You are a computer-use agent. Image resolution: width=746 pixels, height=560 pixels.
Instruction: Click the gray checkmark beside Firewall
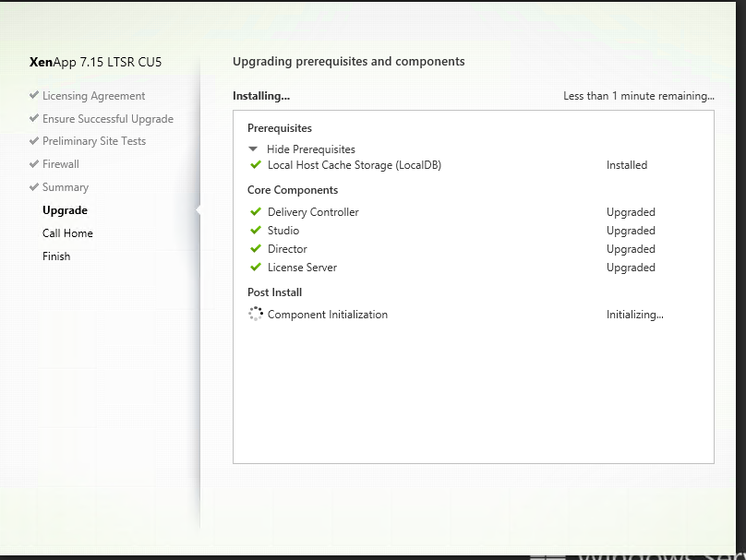point(34,164)
